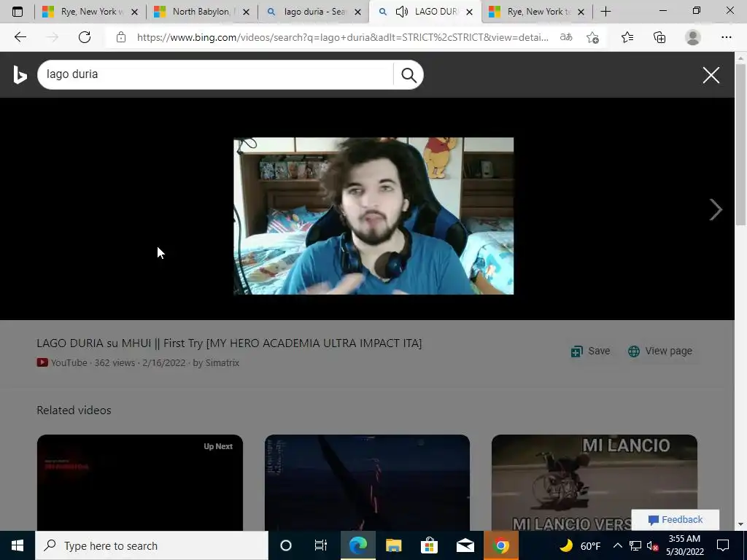
Task: Switch to first Rye, New York tab
Action: (90, 12)
